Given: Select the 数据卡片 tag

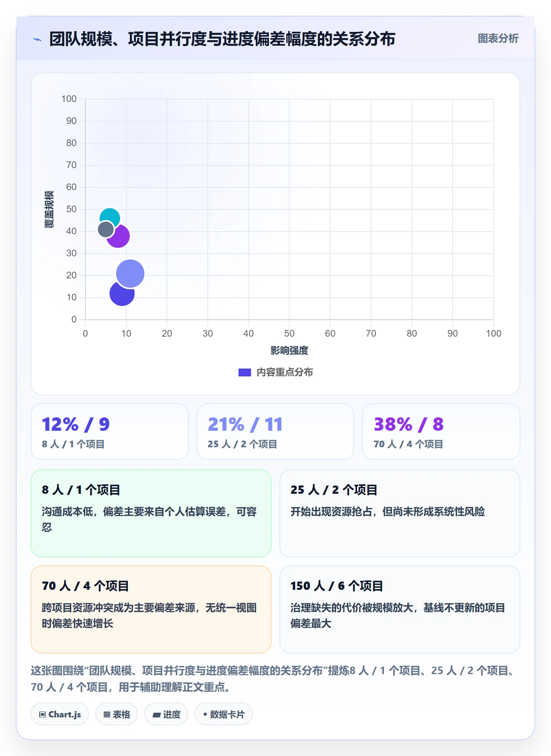Looking at the screenshot, I should (x=224, y=714).
